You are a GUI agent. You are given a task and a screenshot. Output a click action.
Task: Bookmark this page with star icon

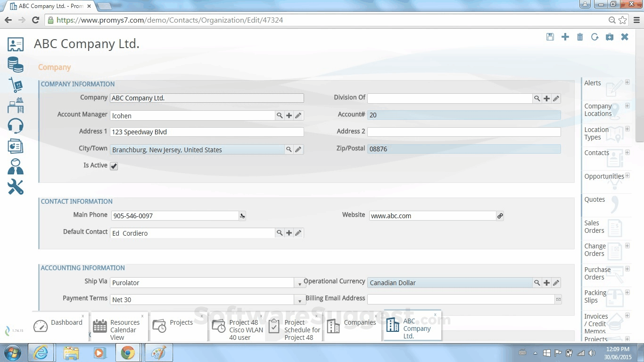pos(623,20)
